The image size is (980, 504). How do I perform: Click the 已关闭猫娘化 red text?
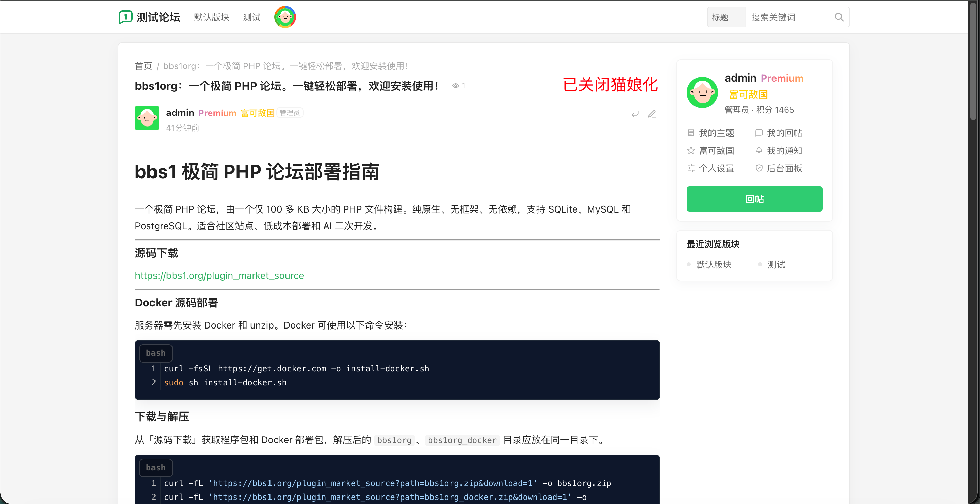coord(610,84)
